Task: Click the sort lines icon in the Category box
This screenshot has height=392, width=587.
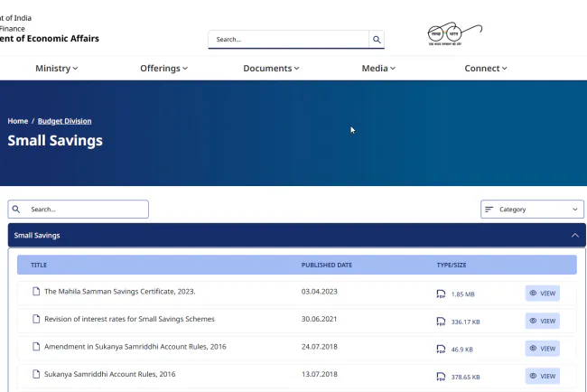Action: point(489,210)
